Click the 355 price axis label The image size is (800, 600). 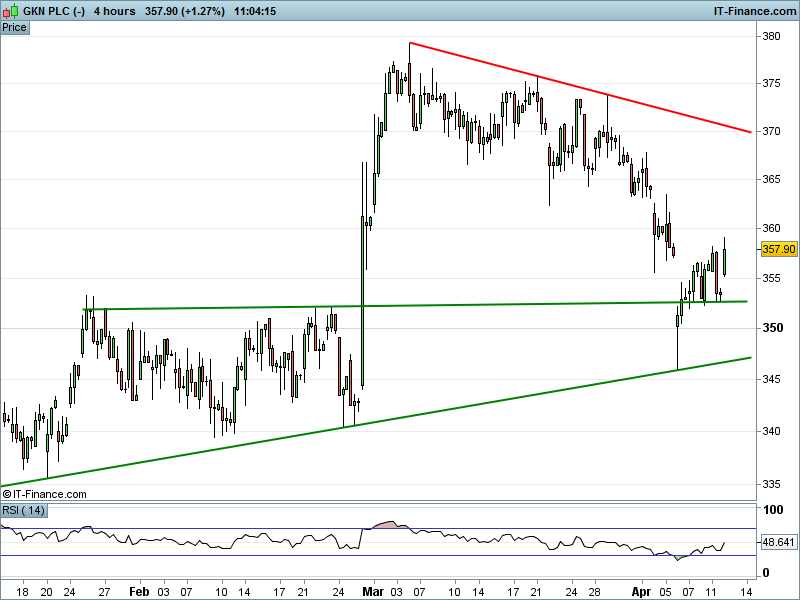(771, 278)
